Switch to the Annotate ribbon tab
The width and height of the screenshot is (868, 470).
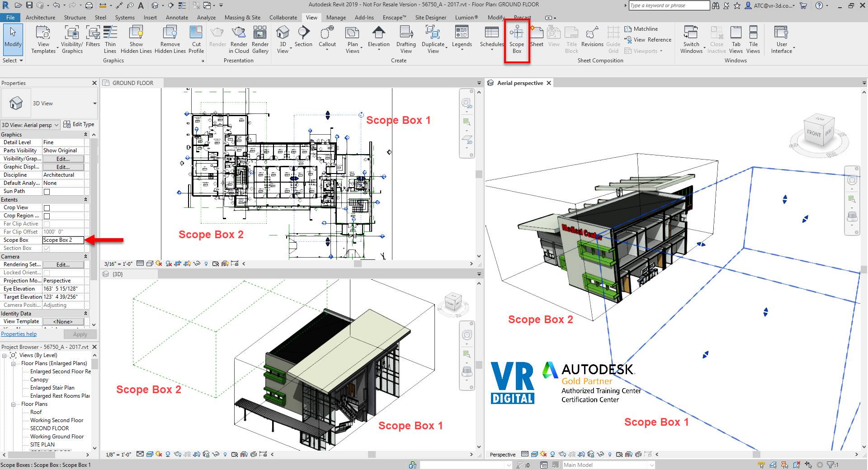tap(177, 18)
